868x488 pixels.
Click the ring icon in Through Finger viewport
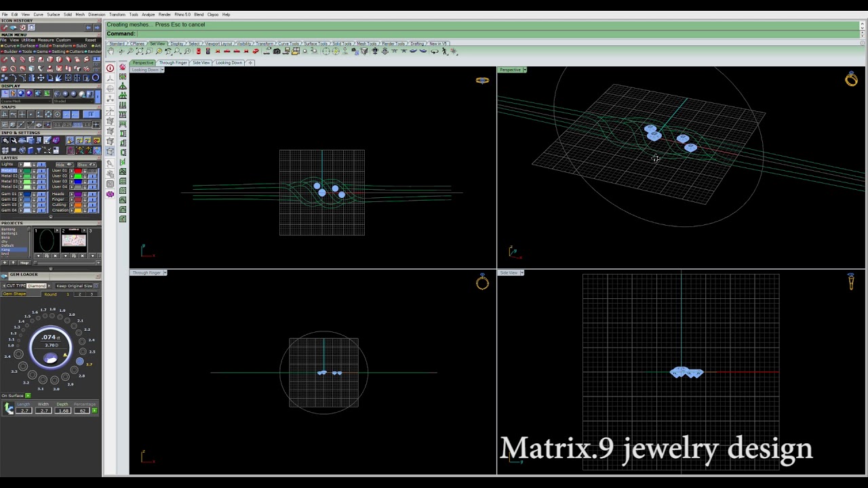tap(482, 282)
